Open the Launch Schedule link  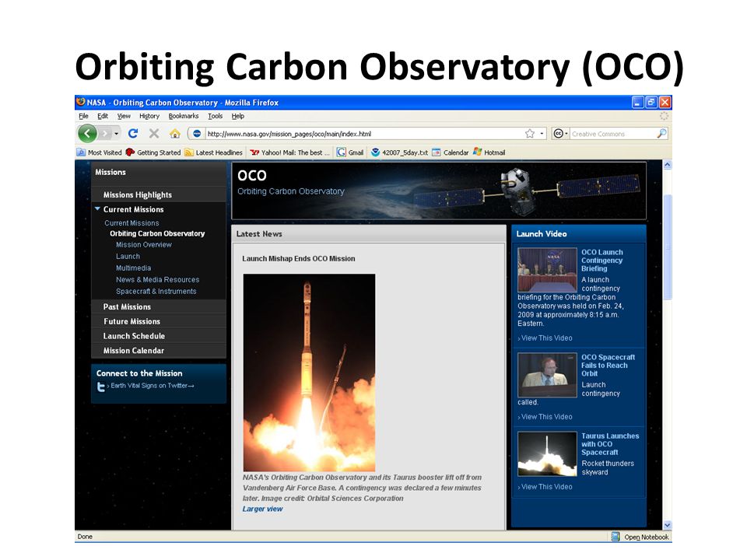(x=134, y=336)
